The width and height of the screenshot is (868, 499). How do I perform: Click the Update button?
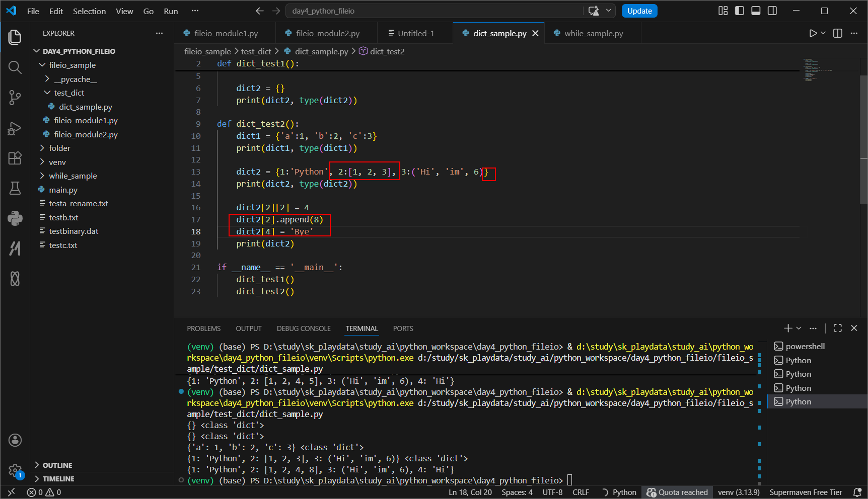point(639,11)
